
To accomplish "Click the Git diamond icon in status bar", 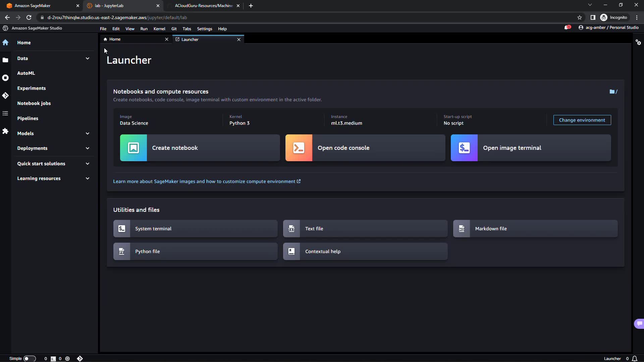I will [x=80, y=358].
